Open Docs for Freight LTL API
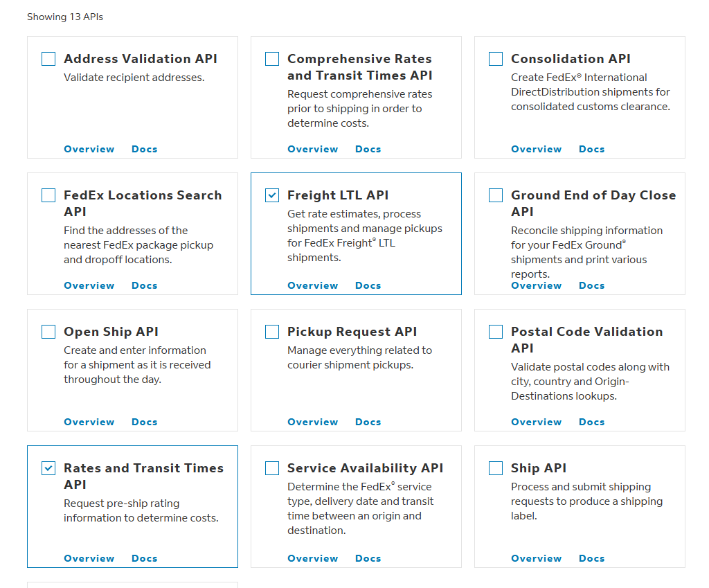This screenshot has width=709, height=588. (368, 285)
